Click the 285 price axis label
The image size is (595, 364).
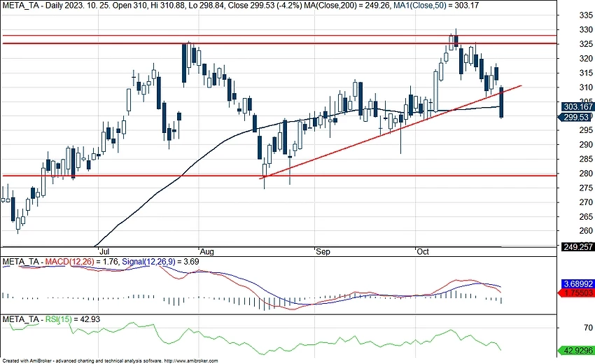pyautogui.click(x=586, y=159)
